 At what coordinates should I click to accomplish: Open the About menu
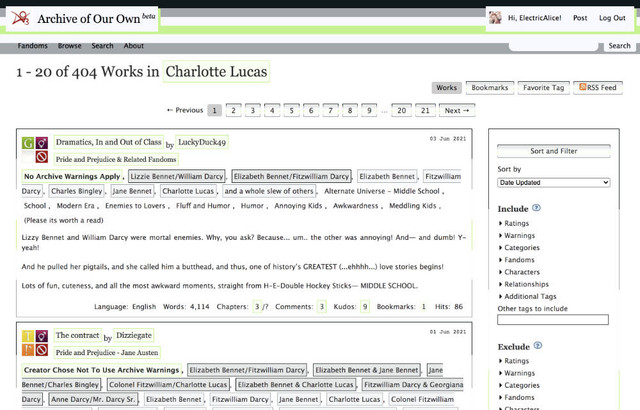tap(133, 46)
